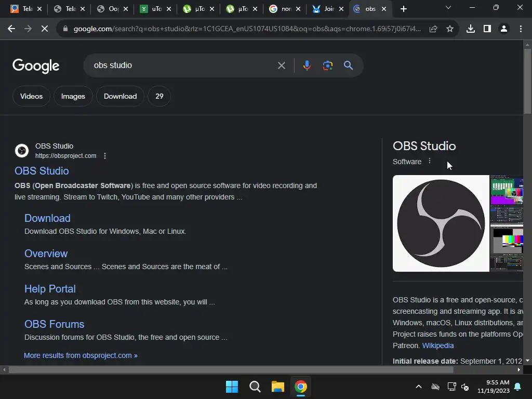The width and height of the screenshot is (532, 399).
Task: Submit search with the magnifier icon
Action: (x=348, y=65)
